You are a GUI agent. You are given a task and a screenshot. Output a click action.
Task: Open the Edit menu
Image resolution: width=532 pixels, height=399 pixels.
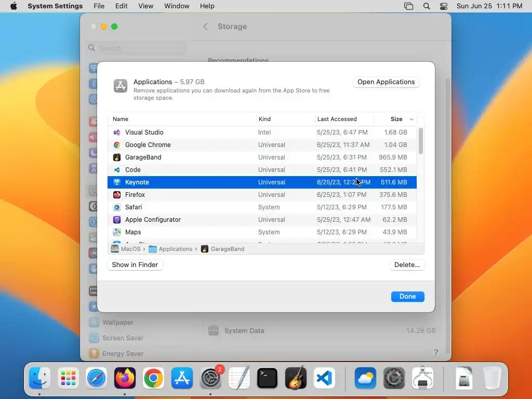click(121, 6)
